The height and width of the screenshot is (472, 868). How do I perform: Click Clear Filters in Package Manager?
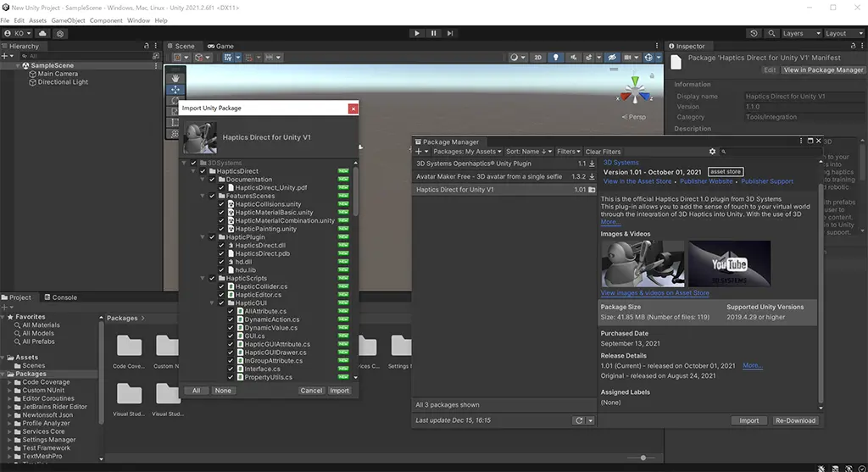coord(603,152)
